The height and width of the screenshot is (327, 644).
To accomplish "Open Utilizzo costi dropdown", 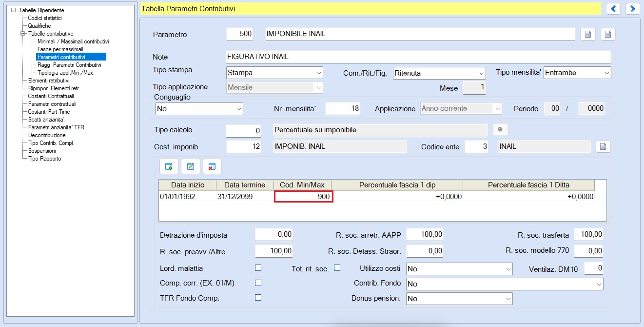I will 459,269.
